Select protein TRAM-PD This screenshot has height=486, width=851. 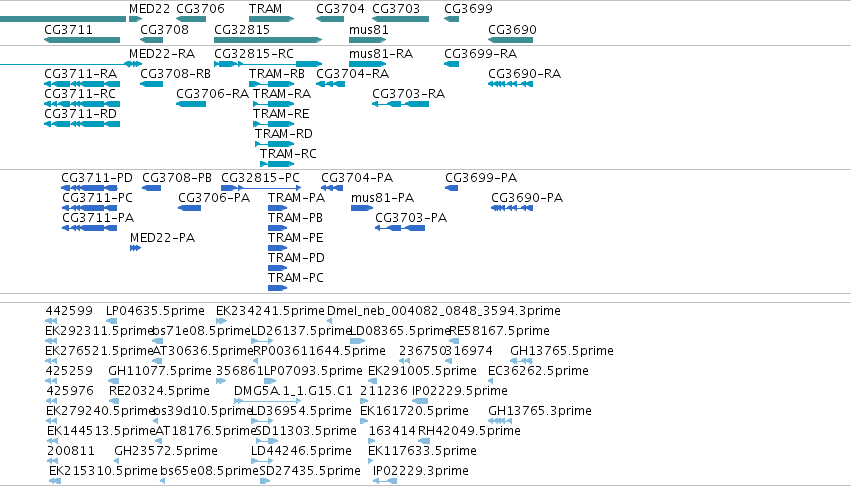pos(296,258)
